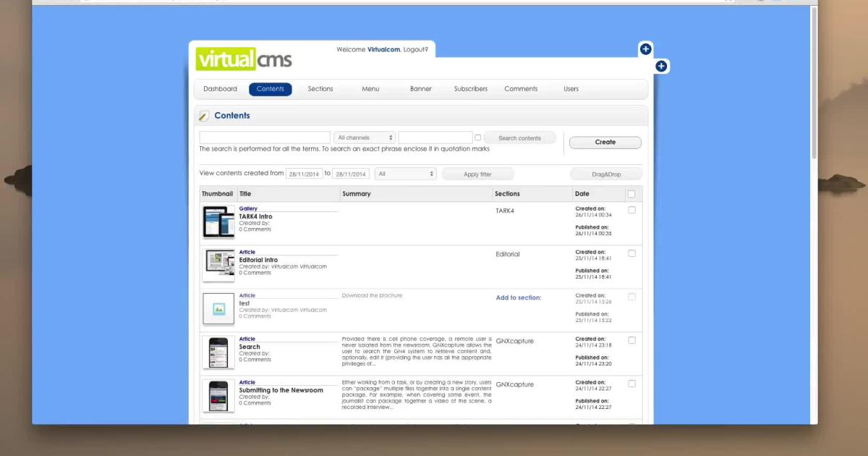
Task: Click the Search article phone thumbnail
Action: (x=218, y=352)
